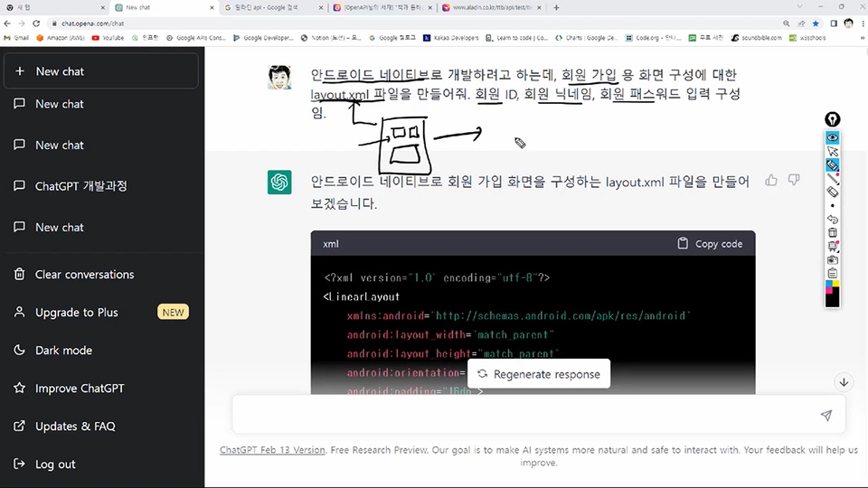Click the Regenerate response button
The width and height of the screenshot is (868, 488).
click(539, 374)
